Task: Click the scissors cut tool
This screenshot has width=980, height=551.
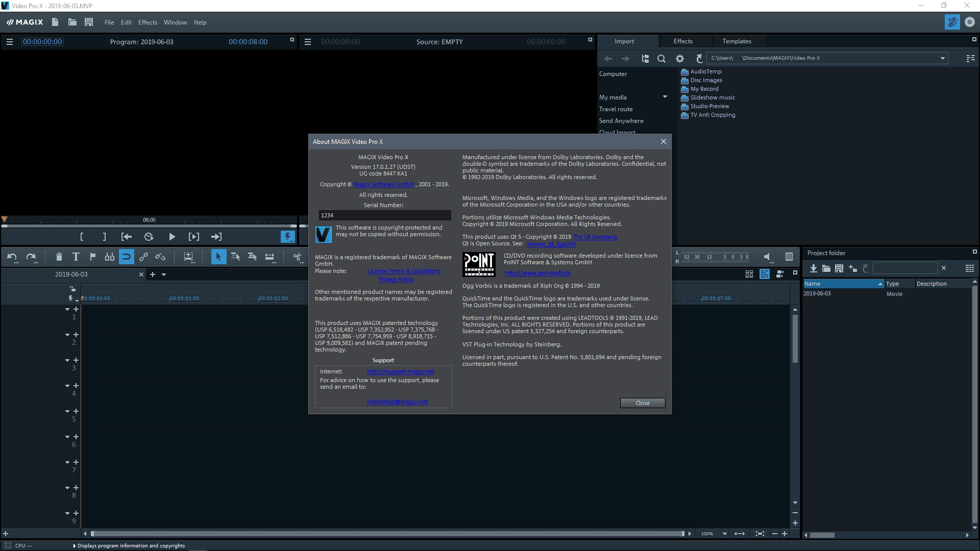Action: pos(298,257)
